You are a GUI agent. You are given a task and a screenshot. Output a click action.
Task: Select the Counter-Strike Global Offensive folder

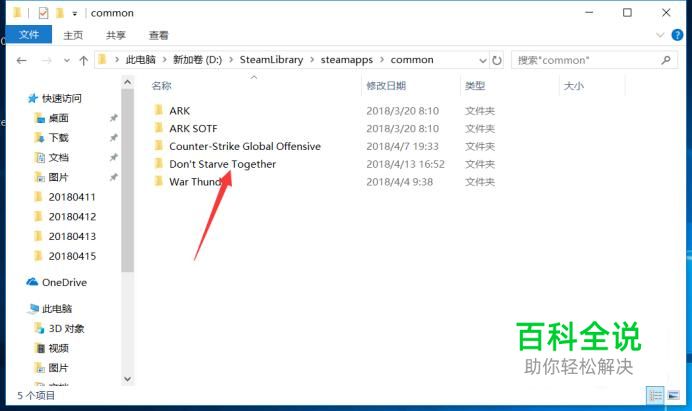click(x=245, y=146)
